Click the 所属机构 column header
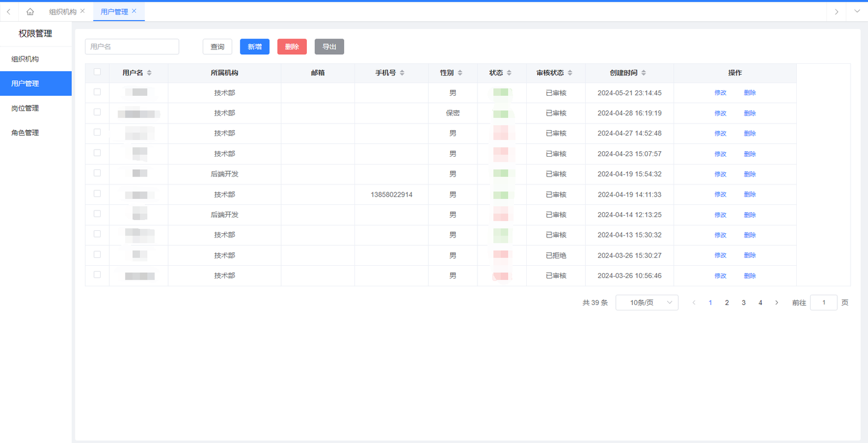 (x=225, y=73)
